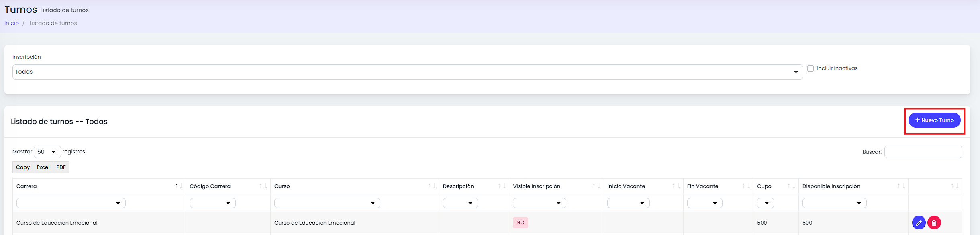
Task: Open the Carrera column filter dropdown
Action: tap(71, 203)
